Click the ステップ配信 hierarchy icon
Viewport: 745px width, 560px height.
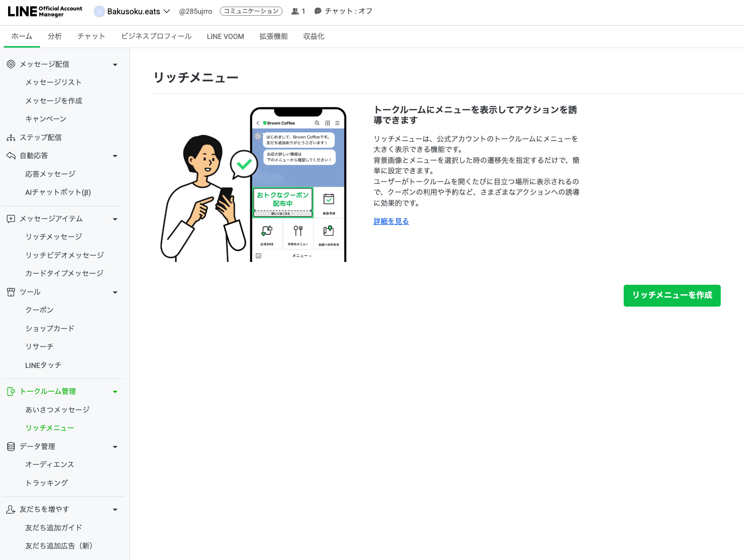(11, 137)
